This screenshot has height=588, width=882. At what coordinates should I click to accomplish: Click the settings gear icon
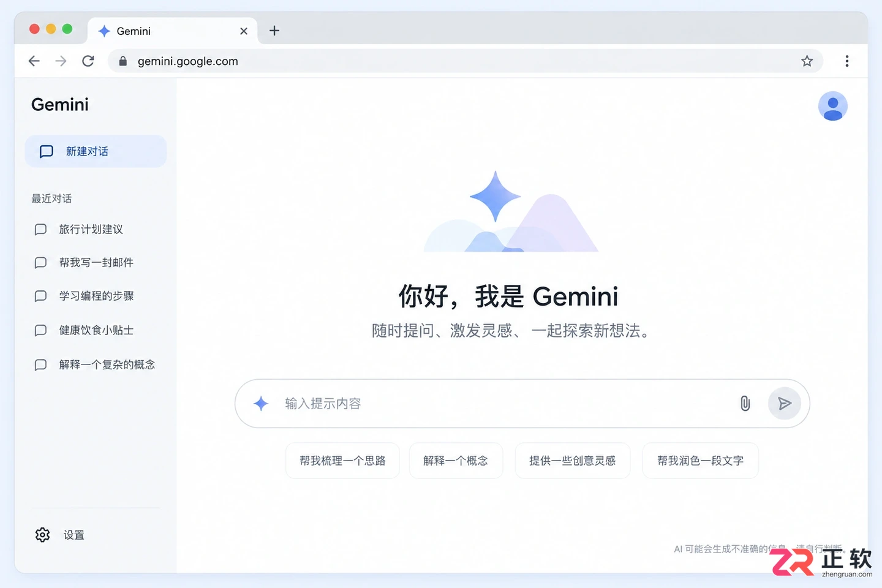[42, 535]
